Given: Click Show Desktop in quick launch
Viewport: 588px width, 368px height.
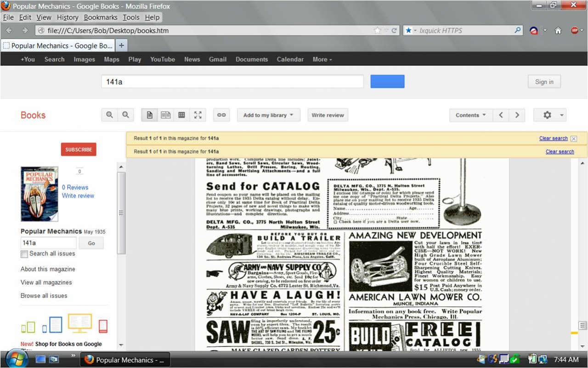Looking at the screenshot, I should click(x=41, y=359).
